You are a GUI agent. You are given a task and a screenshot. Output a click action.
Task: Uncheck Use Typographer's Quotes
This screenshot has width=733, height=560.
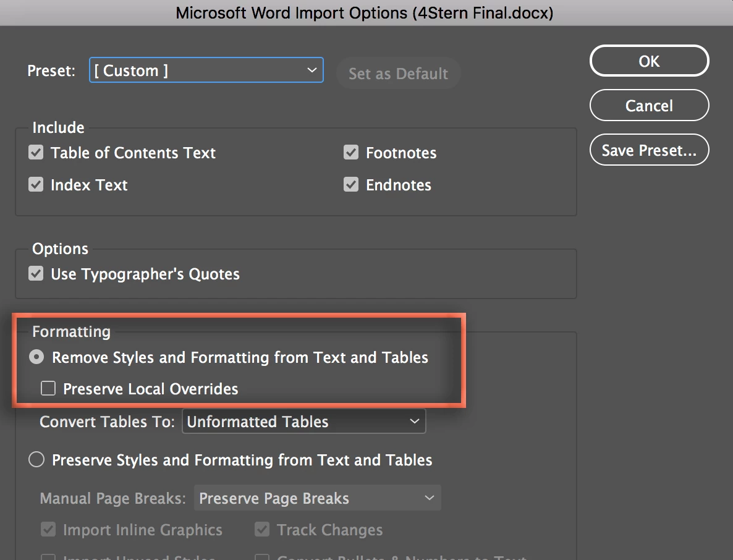click(36, 273)
